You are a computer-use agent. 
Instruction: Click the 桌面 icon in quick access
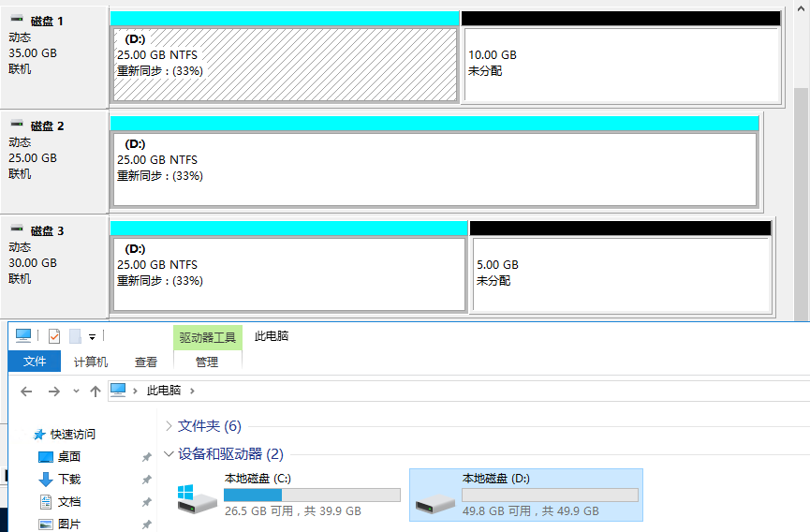pyautogui.click(x=46, y=457)
